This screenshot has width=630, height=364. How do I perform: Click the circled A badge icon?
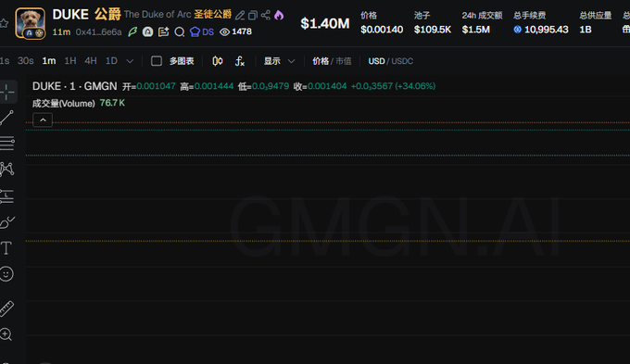click(148, 31)
